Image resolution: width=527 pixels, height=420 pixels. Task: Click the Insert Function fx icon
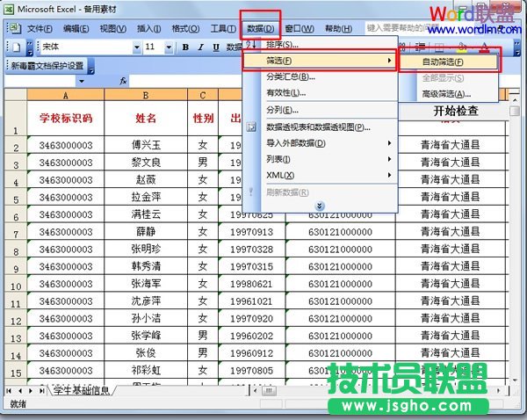click(x=124, y=81)
